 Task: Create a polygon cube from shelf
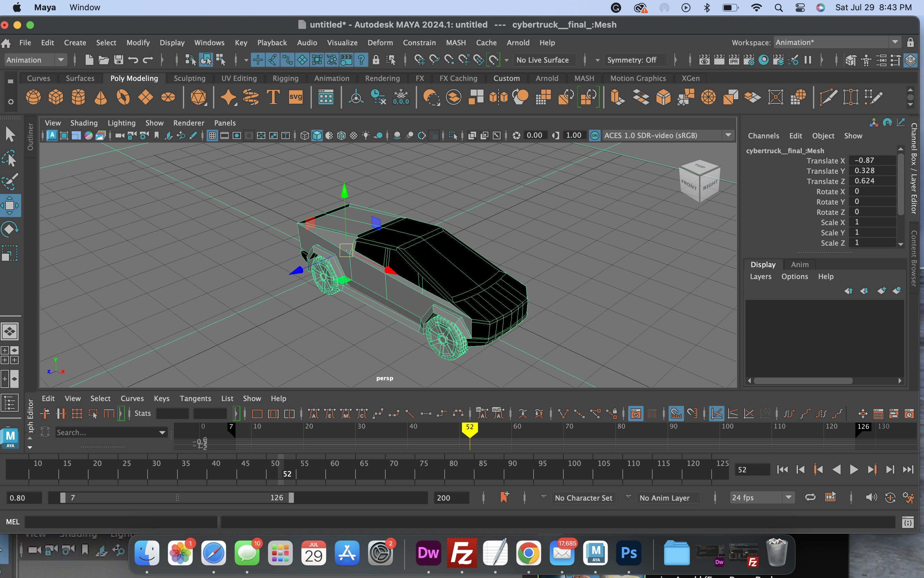tap(56, 97)
